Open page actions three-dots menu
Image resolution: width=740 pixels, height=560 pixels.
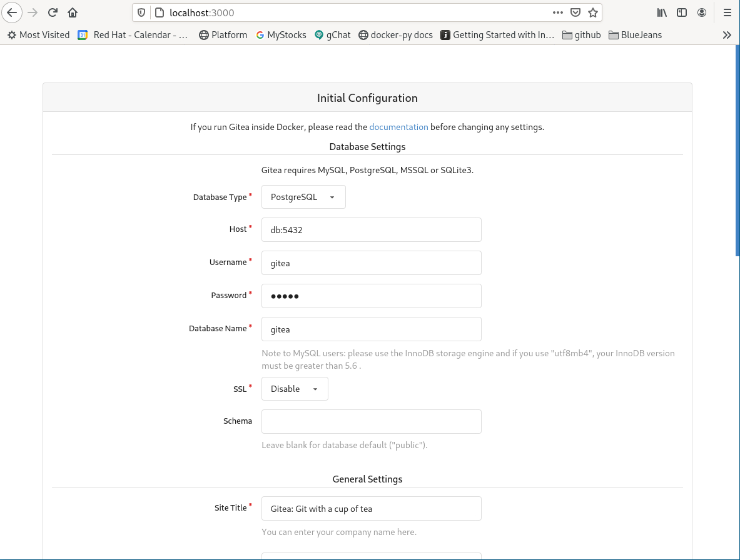pyautogui.click(x=557, y=12)
